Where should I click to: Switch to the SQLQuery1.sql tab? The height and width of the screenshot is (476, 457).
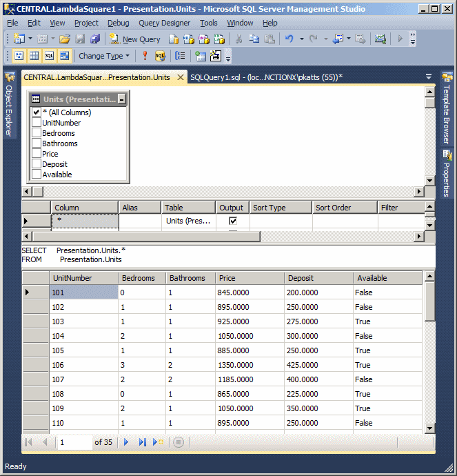coord(266,77)
